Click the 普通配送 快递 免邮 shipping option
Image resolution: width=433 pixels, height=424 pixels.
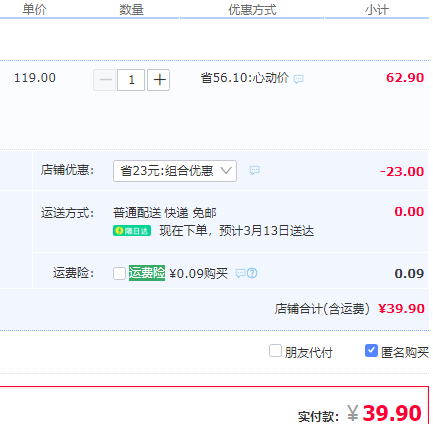pos(165,213)
